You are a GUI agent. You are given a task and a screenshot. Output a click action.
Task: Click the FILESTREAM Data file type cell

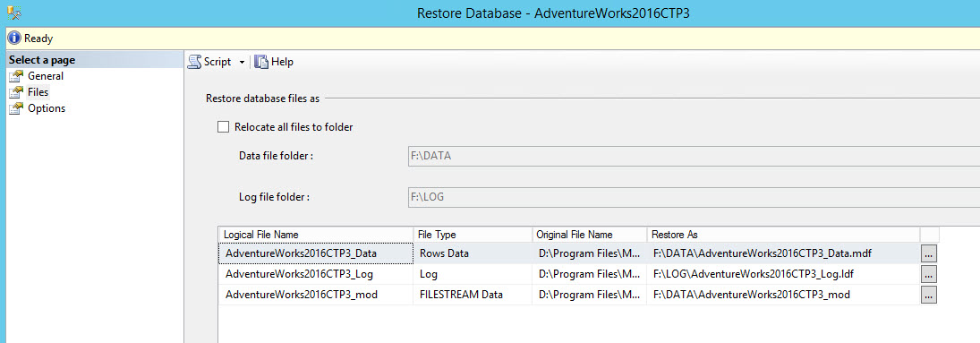(x=473, y=294)
